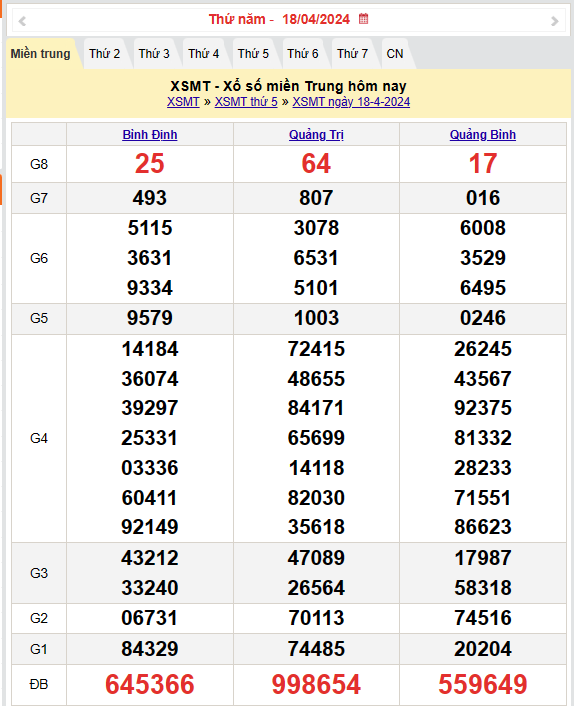Image resolution: width=574 pixels, height=706 pixels.
Task: Open the Bình Định province link
Action: [x=150, y=135]
